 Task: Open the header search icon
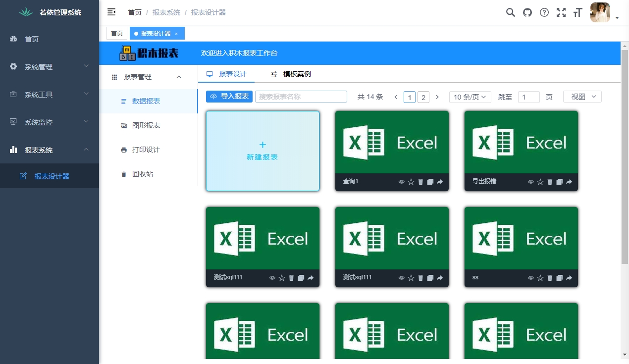click(510, 12)
